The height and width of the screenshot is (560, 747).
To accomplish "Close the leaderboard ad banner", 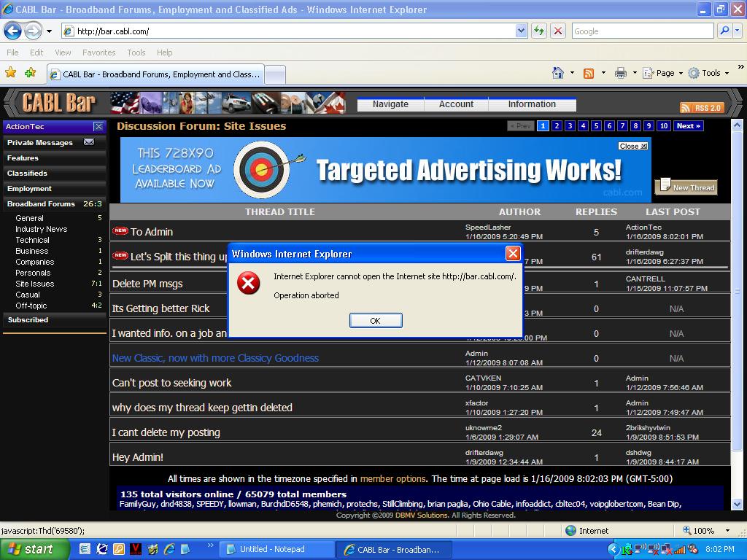I will tap(633, 146).
